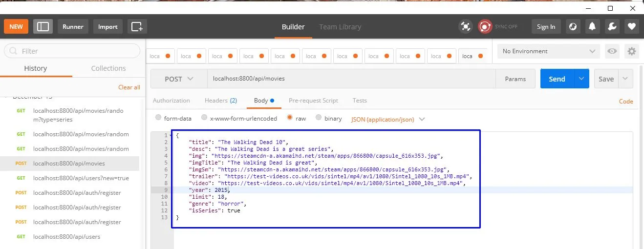The image size is (644, 249).
Task: Click the "limit": 18 line
Action: pyautogui.click(x=208, y=197)
